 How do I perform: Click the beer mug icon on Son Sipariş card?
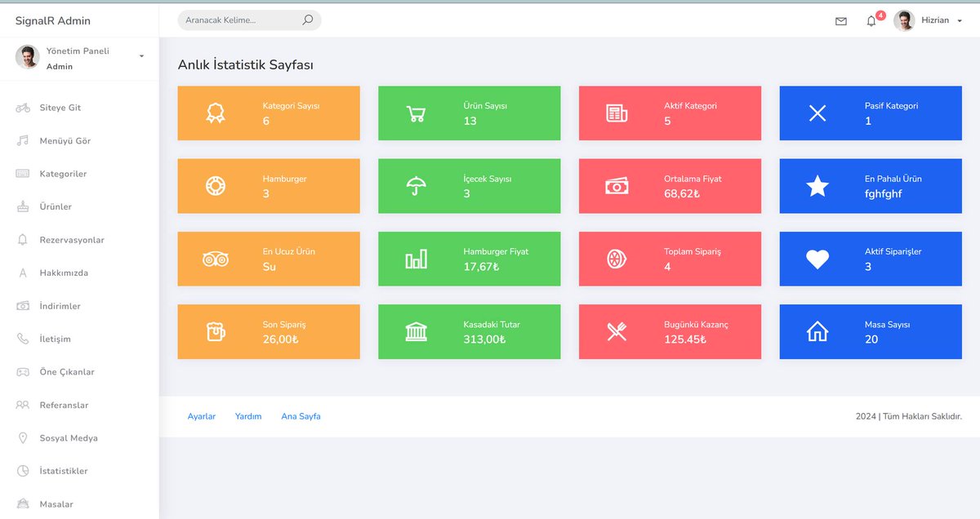216,331
